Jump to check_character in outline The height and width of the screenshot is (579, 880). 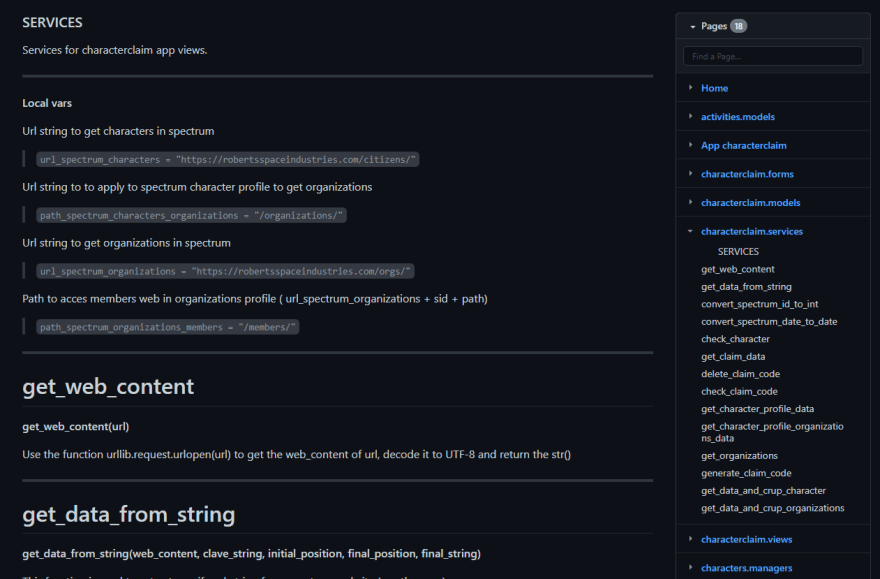[735, 339]
